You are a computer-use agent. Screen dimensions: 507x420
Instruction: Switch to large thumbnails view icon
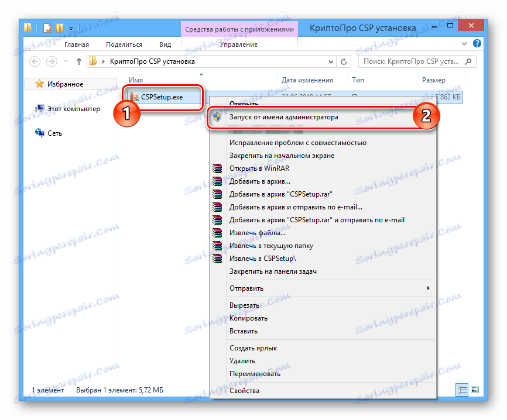coord(475,390)
